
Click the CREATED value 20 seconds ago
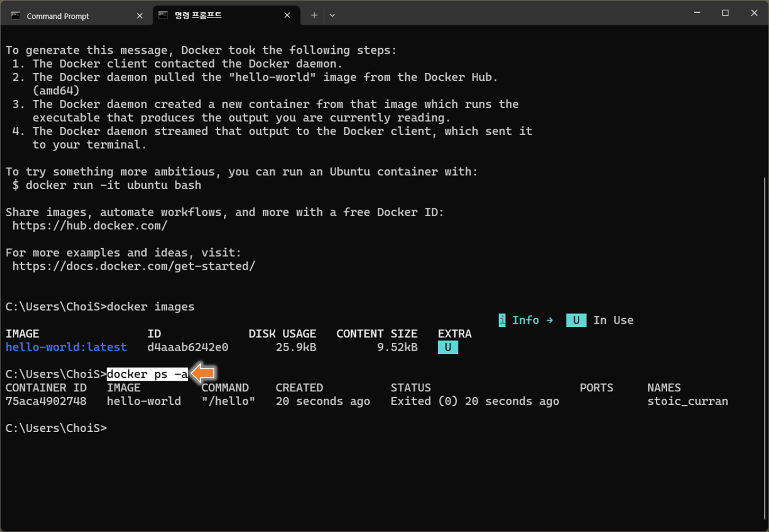click(x=323, y=401)
